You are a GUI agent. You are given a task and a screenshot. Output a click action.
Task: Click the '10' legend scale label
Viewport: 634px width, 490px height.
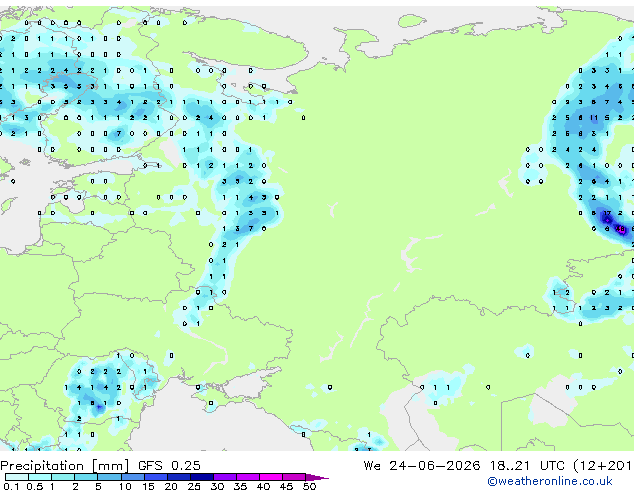[125, 486]
